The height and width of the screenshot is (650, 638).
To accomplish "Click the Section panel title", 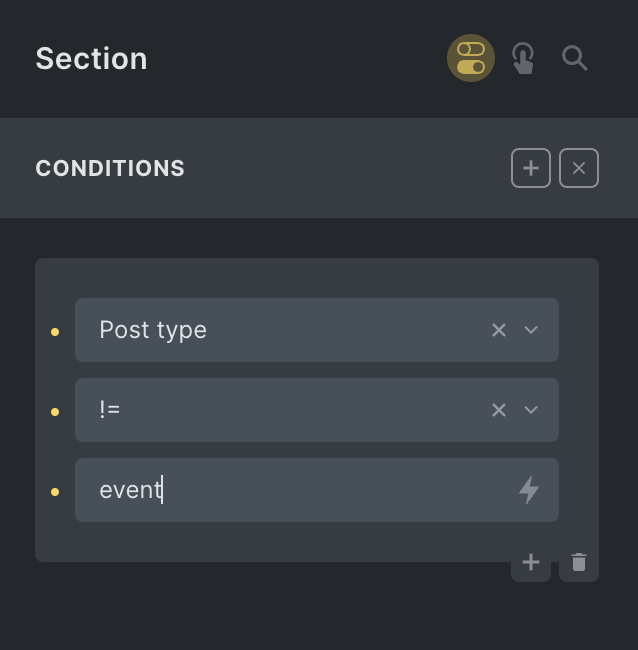I will point(91,58).
